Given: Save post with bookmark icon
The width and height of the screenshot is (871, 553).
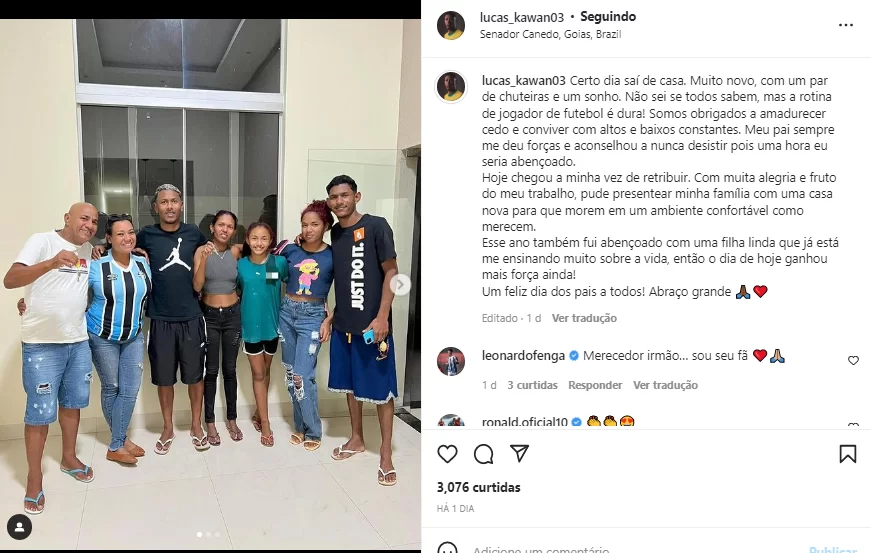Looking at the screenshot, I should click(847, 454).
